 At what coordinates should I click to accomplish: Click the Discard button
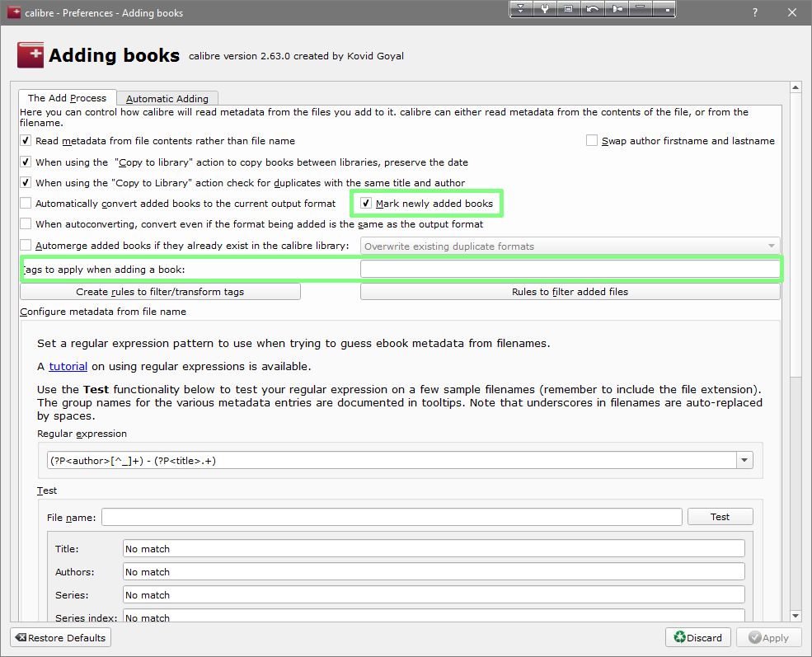click(697, 637)
